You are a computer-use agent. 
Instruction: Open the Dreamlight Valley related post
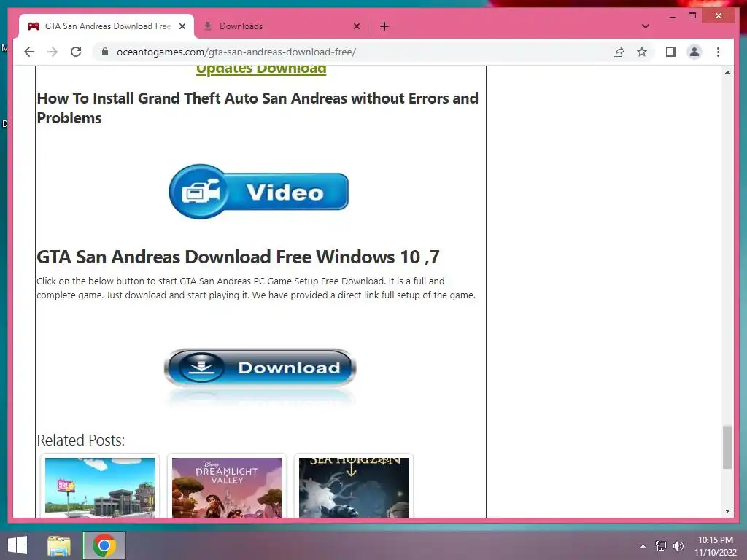click(227, 486)
